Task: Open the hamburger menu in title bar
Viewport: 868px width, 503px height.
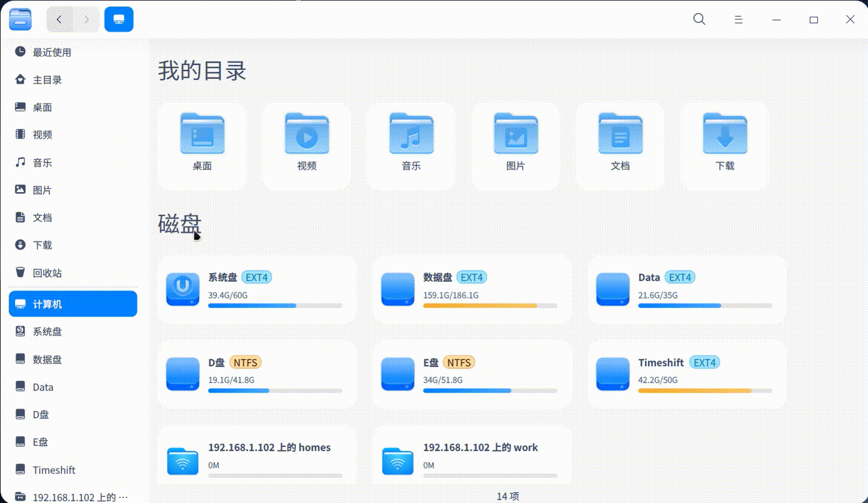Action: pos(738,19)
